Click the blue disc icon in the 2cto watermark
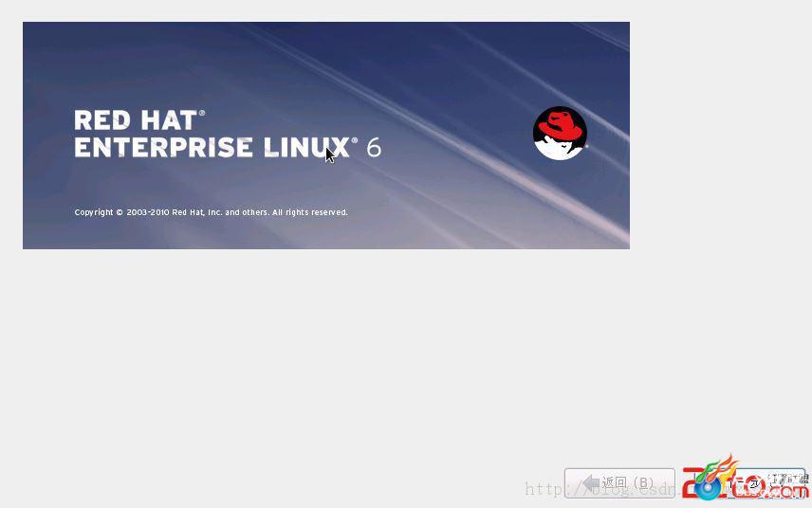 708,488
